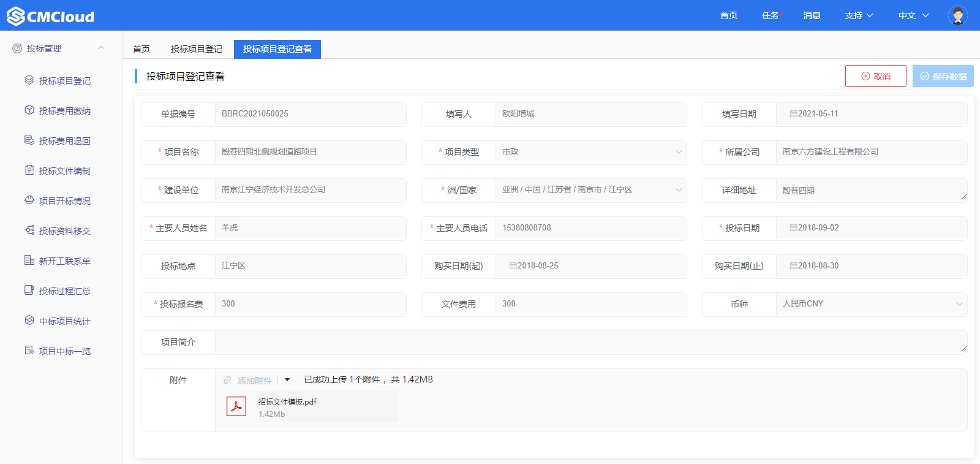Open the 支持 header dropdown
The image size is (980, 464).
[859, 15]
